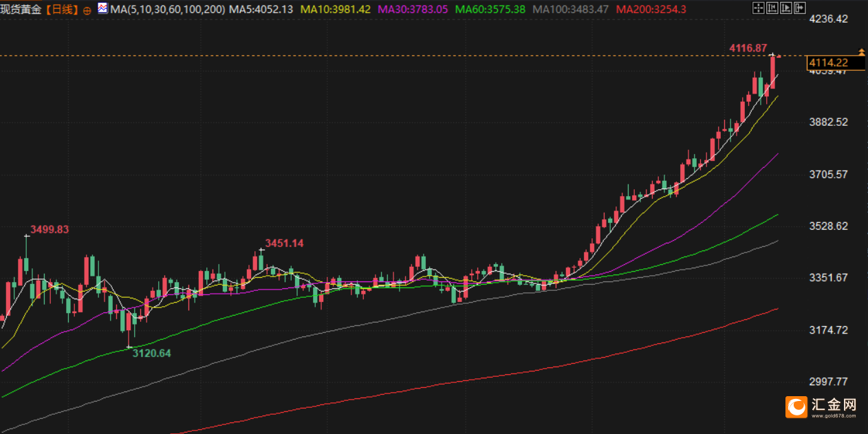
Task: Click axis value 4236.42
Action: [828, 19]
